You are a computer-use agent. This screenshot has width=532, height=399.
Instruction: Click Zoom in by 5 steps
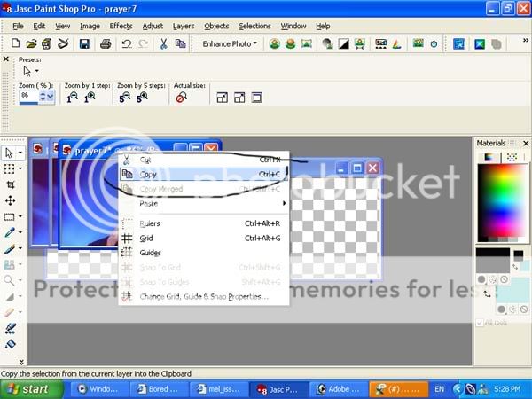pyautogui.click(x=142, y=98)
